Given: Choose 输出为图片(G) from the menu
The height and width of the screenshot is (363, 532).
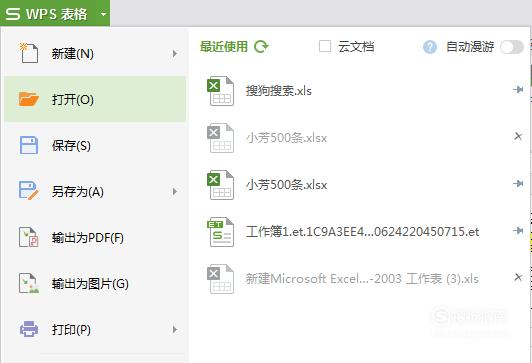Looking at the screenshot, I should [x=95, y=284].
